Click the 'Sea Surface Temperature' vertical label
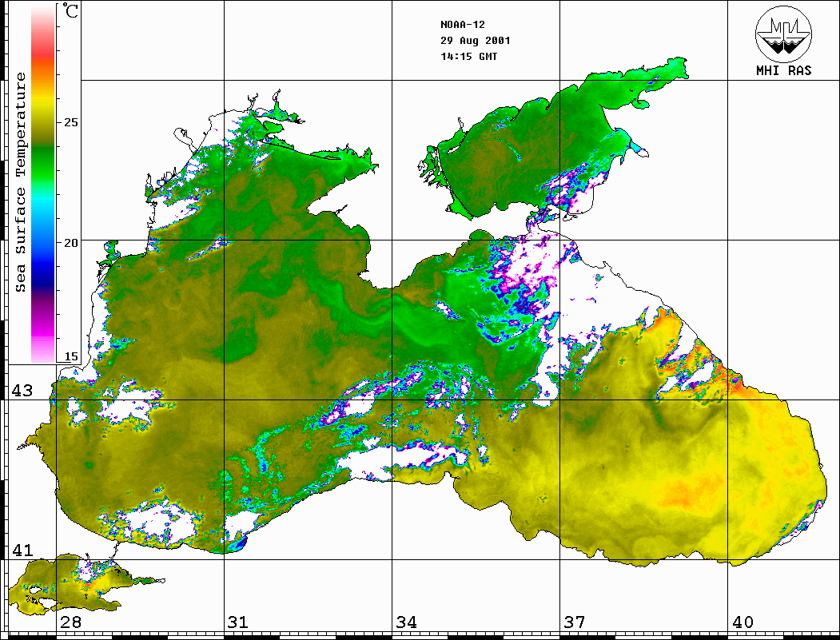This screenshot has height=640, width=840. coord(20,182)
